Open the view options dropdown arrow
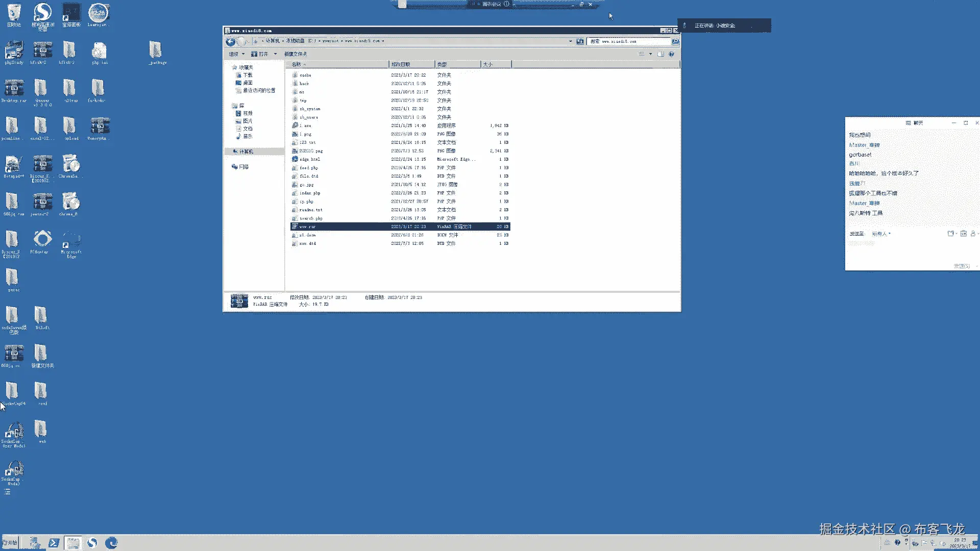 point(650,54)
